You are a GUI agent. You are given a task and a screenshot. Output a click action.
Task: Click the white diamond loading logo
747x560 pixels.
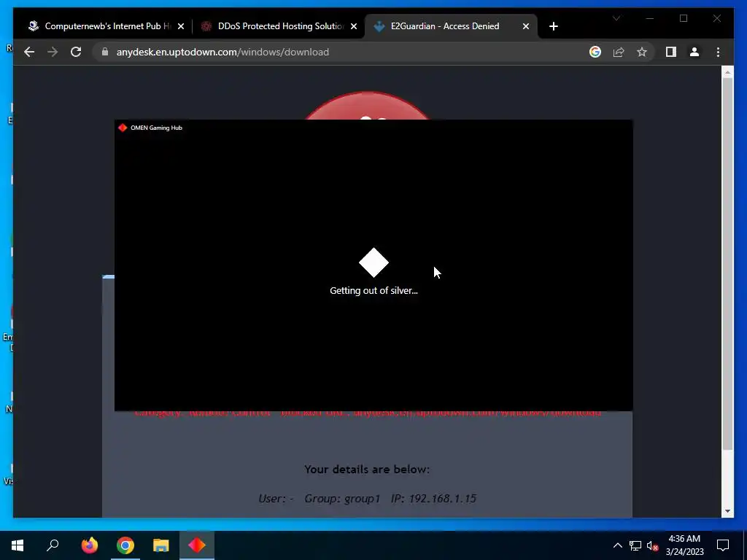[373, 262]
